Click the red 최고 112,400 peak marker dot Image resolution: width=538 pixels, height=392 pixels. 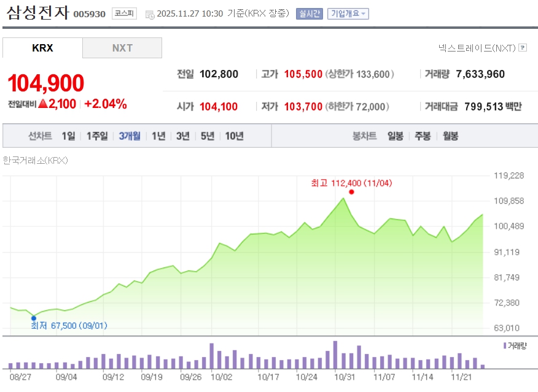351,192
